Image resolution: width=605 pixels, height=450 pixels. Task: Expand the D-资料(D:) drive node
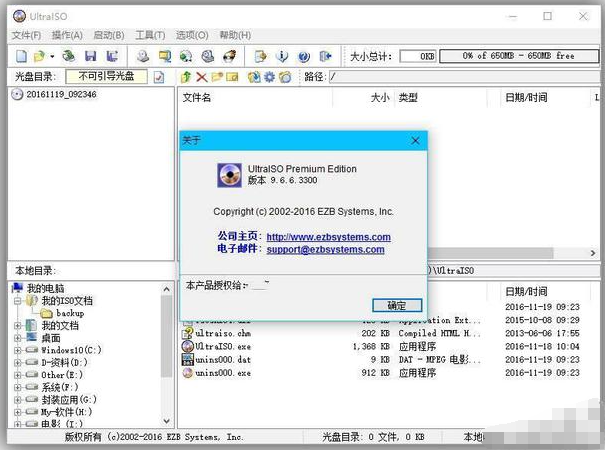[x=18, y=363]
